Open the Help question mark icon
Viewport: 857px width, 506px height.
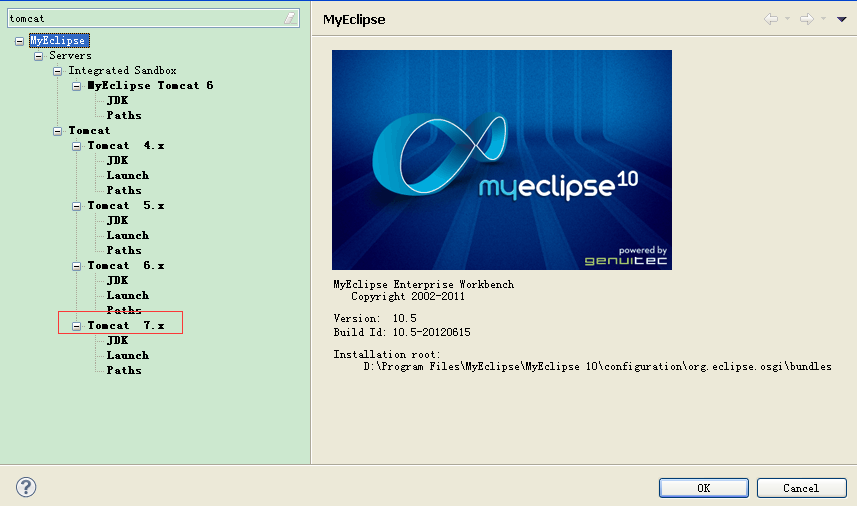click(x=26, y=487)
